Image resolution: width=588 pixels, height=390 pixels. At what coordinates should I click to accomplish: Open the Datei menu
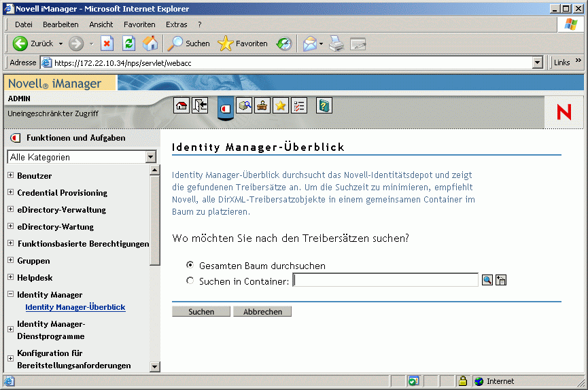click(24, 24)
